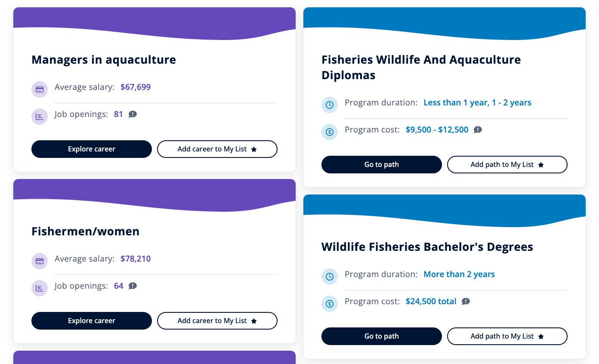This screenshot has width=599, height=364.
Task: Go to Fisheries Wildlife Aquaculture Diplomas path
Action: coord(382,165)
